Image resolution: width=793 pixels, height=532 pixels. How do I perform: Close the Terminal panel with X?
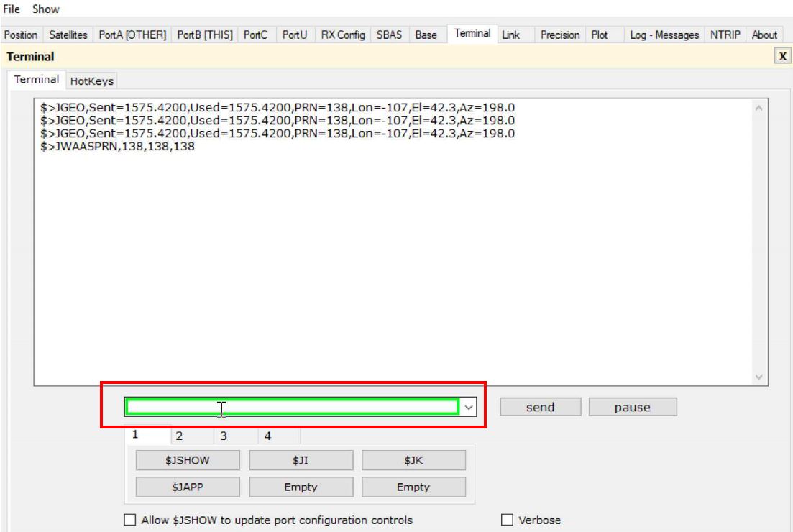782,56
